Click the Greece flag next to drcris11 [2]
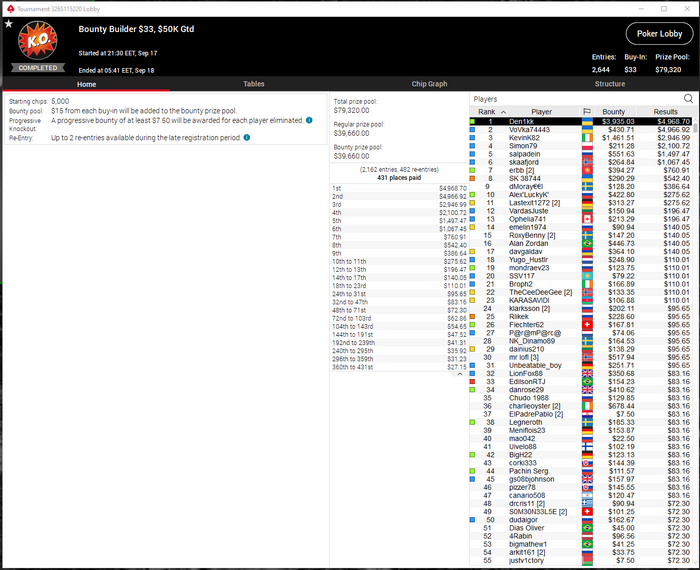The image size is (700, 570). (587, 503)
